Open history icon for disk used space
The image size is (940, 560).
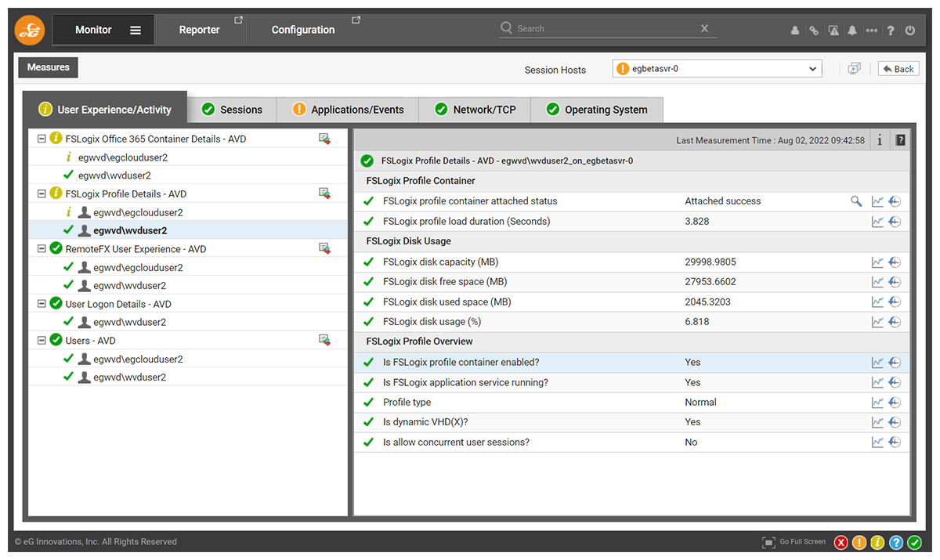pos(895,302)
